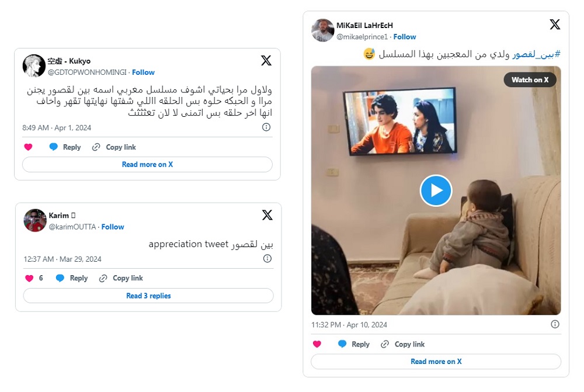Like the Kukyo tweet with the heart icon
Viewport: 584px width, 392px height.
28,147
